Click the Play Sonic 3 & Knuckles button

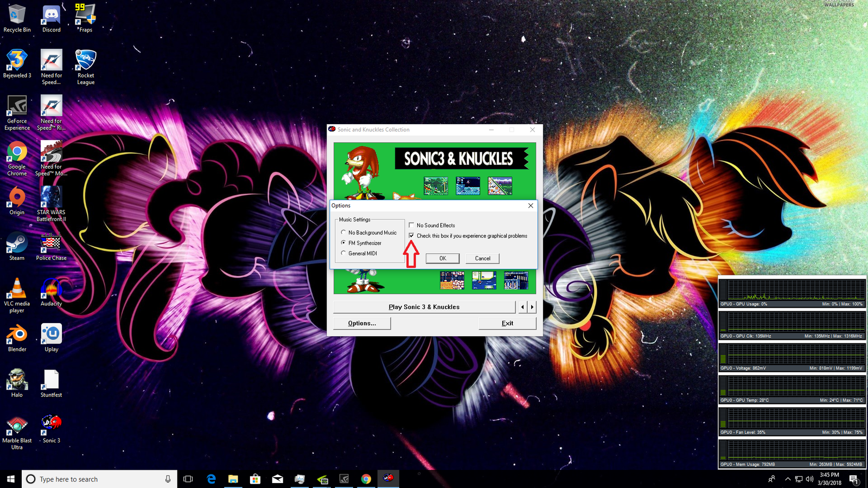(424, 307)
